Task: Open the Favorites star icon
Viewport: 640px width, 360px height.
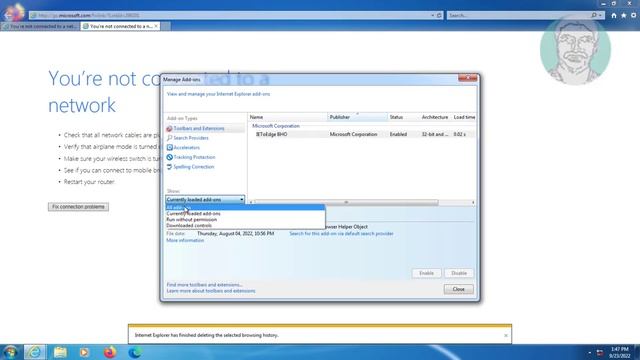Action: [x=624, y=16]
